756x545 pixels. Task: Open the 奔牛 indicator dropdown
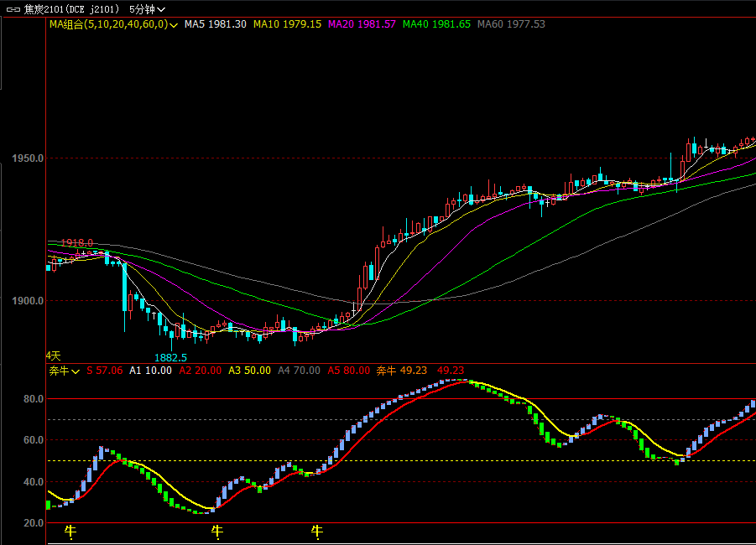pyautogui.click(x=65, y=371)
